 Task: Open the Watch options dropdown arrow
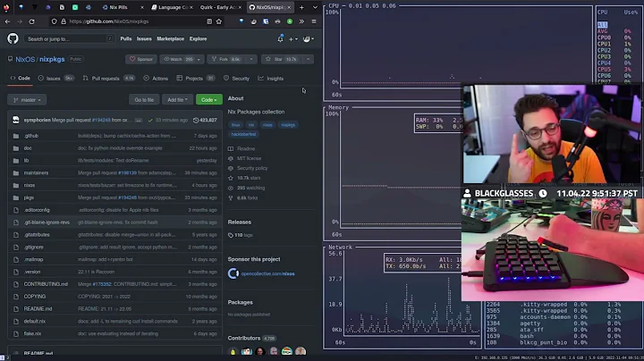(x=199, y=59)
